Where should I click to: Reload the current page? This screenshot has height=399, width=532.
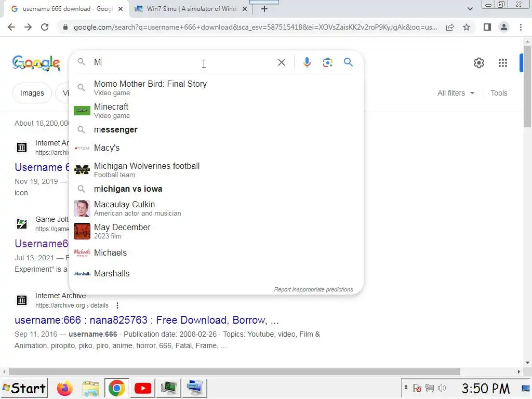pyautogui.click(x=45, y=27)
